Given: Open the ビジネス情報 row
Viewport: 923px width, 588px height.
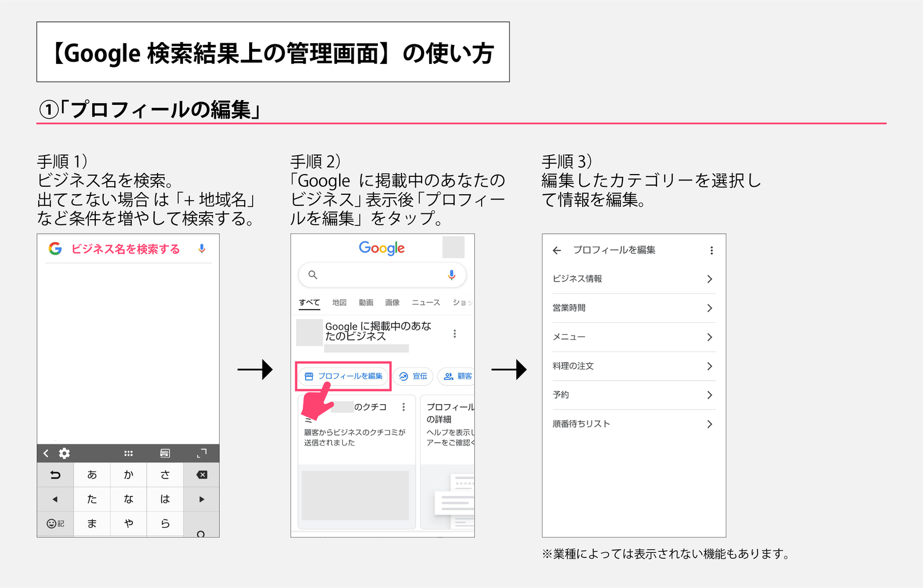Looking at the screenshot, I should tap(634, 279).
